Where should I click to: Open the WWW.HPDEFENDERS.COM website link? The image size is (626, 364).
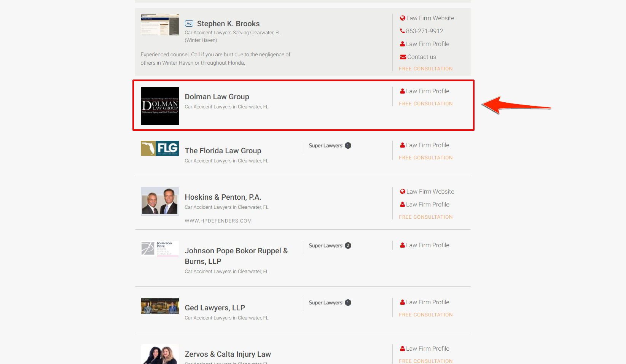click(218, 221)
